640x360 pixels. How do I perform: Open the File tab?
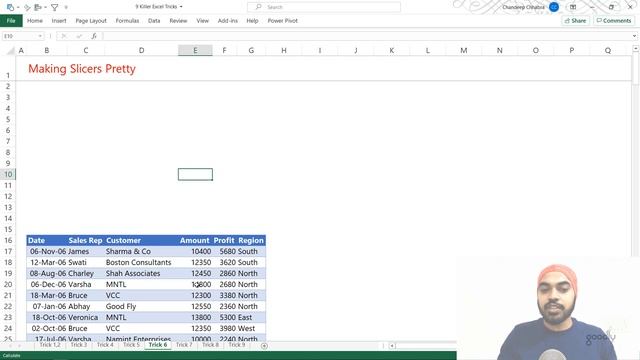11,20
